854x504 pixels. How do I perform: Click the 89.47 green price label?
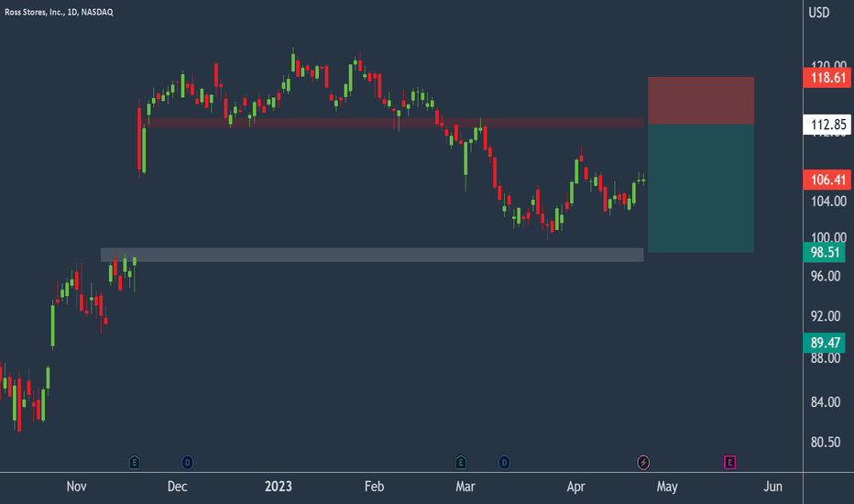(x=825, y=343)
